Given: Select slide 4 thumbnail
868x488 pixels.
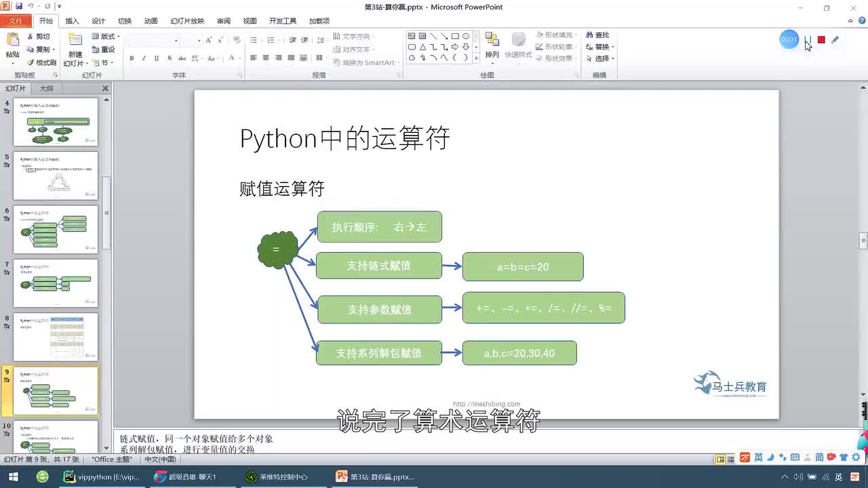Looking at the screenshot, I should tap(56, 122).
